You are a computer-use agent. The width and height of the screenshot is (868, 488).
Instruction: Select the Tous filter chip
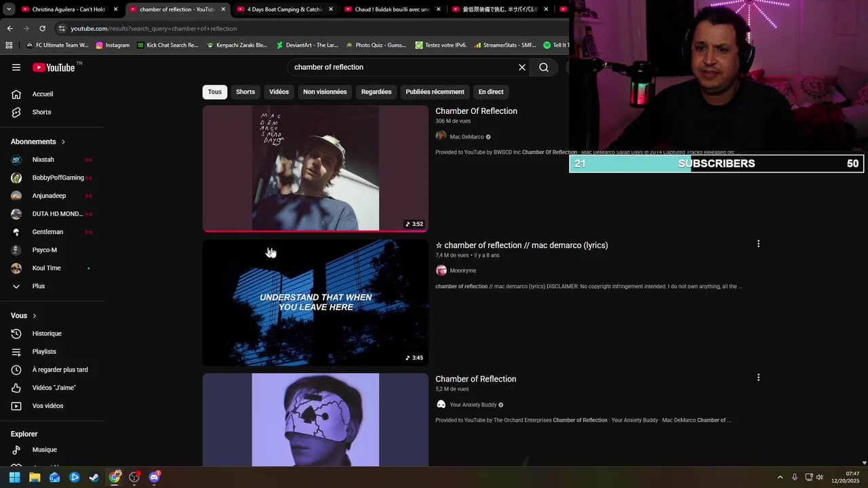[215, 91]
